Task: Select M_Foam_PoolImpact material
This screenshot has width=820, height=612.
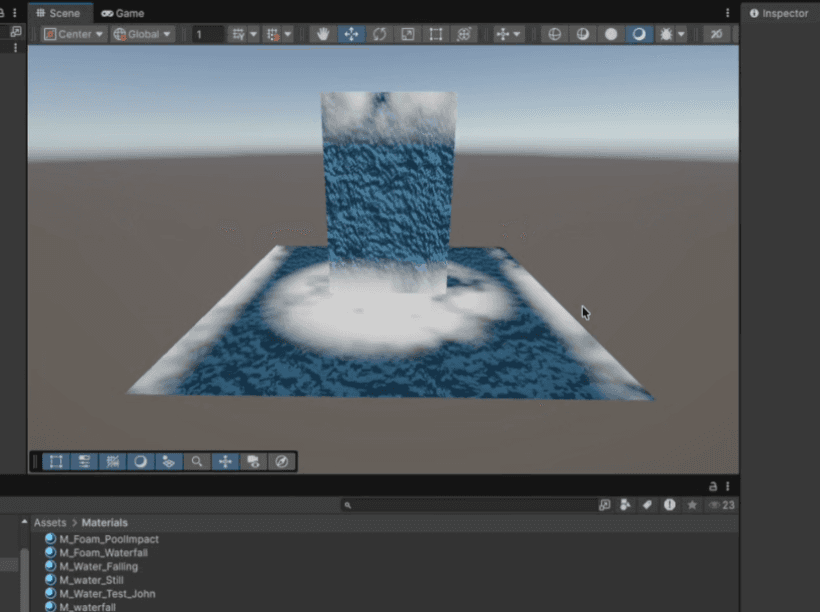Action: point(102,539)
